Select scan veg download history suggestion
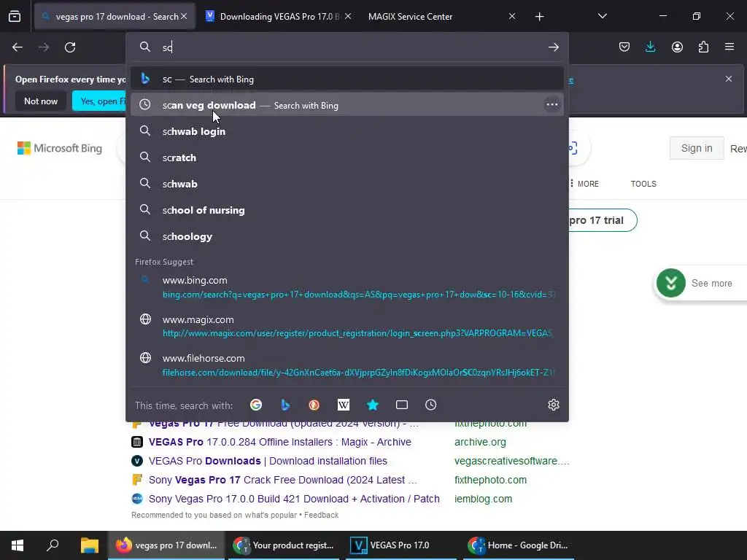 click(x=347, y=105)
